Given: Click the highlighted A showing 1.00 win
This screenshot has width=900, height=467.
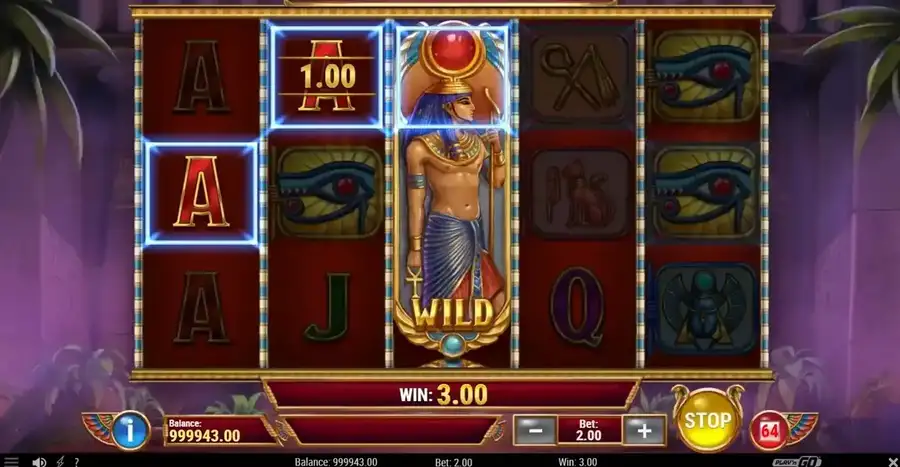Looking at the screenshot, I should click(x=326, y=76).
